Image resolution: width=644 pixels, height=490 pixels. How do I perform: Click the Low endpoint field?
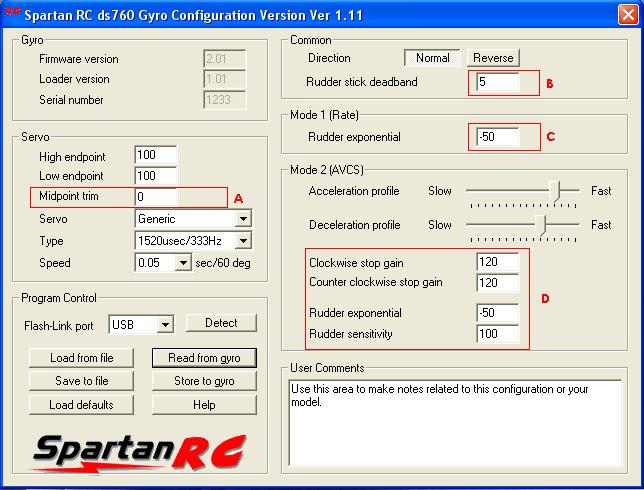[x=156, y=176]
